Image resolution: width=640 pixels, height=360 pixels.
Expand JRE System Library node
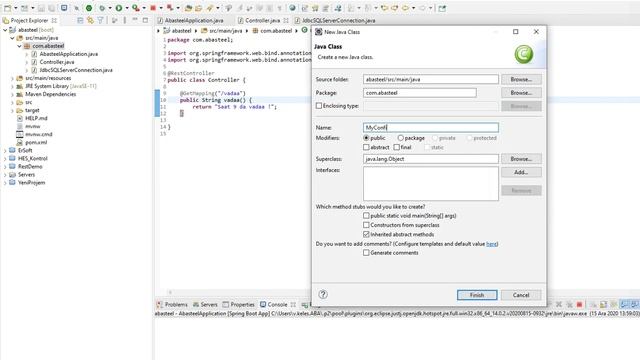(12, 86)
